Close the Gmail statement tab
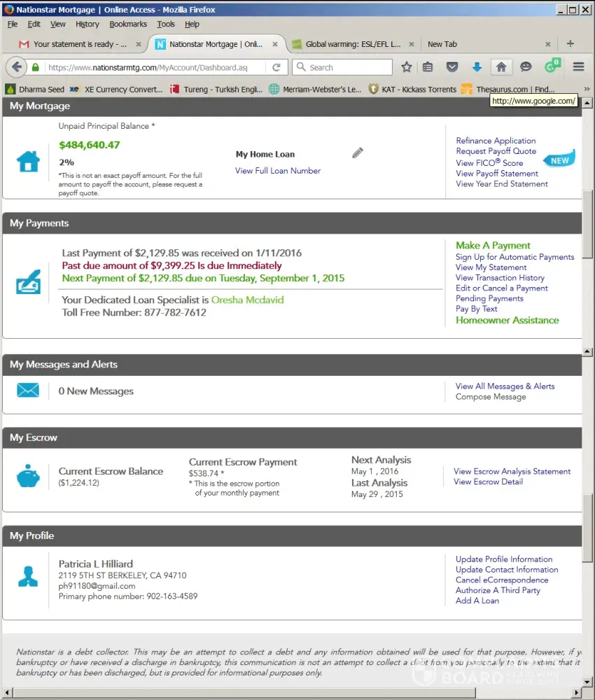The width and height of the screenshot is (595, 700). tap(139, 44)
